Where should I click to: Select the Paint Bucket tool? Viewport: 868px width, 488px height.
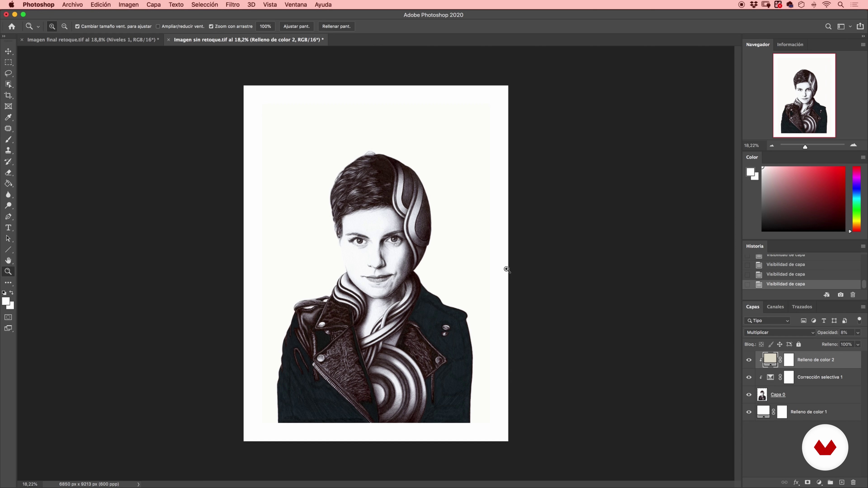8,183
